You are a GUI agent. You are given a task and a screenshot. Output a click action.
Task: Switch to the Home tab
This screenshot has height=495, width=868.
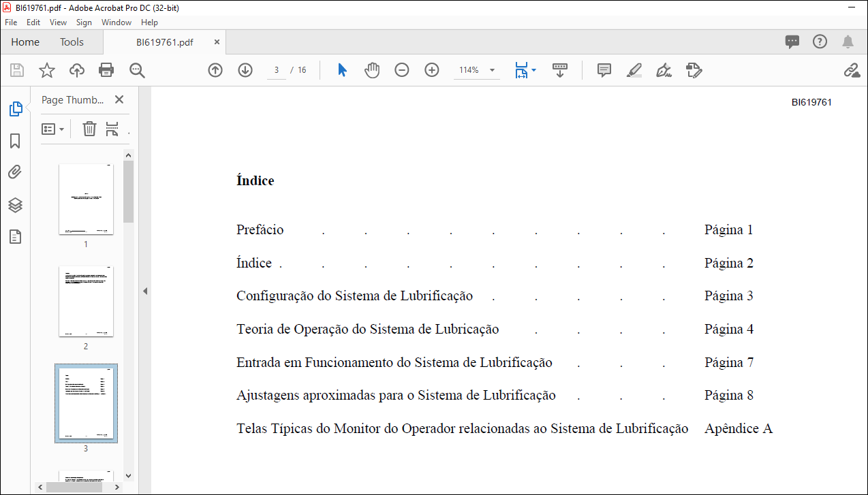click(x=25, y=42)
